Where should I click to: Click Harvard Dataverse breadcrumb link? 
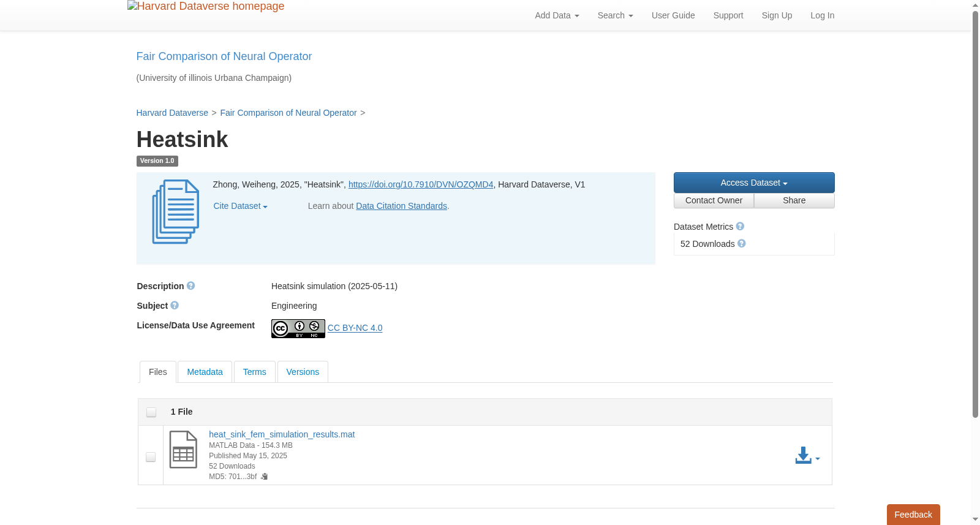point(172,113)
